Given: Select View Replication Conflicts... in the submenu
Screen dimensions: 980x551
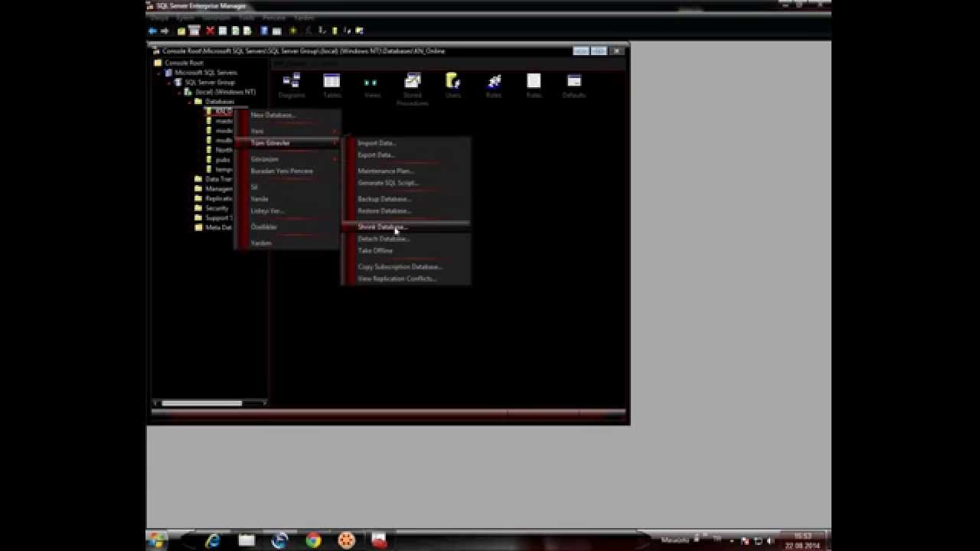Looking at the screenshot, I should click(406, 279).
